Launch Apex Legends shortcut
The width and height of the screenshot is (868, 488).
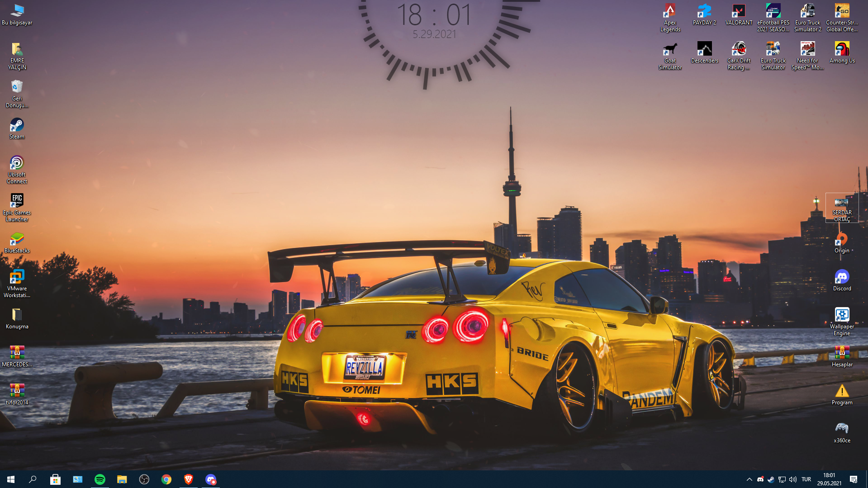[670, 18]
